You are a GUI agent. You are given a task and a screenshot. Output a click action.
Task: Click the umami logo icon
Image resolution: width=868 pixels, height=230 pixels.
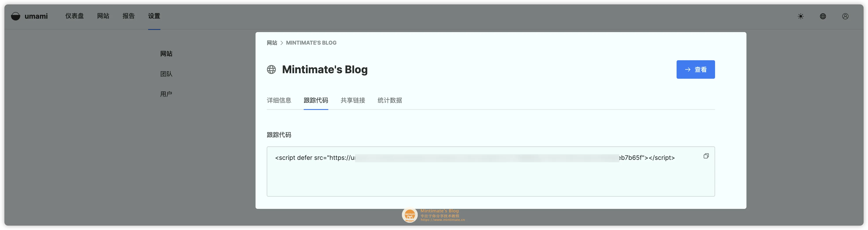point(16,16)
